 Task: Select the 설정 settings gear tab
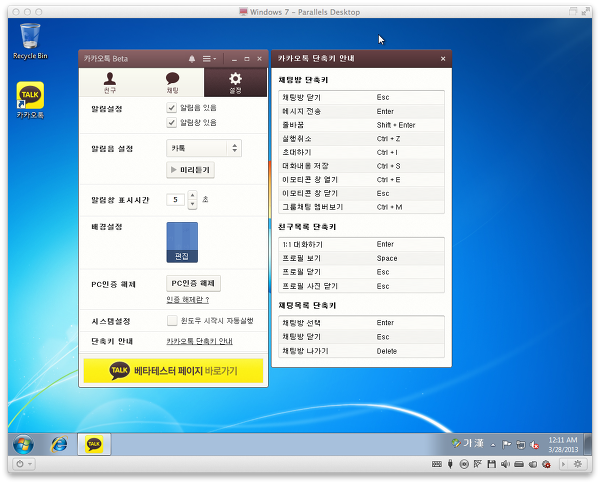click(x=235, y=83)
